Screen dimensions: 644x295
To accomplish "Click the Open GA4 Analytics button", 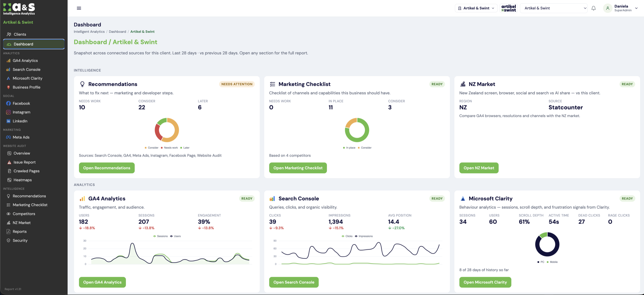I will tap(102, 282).
